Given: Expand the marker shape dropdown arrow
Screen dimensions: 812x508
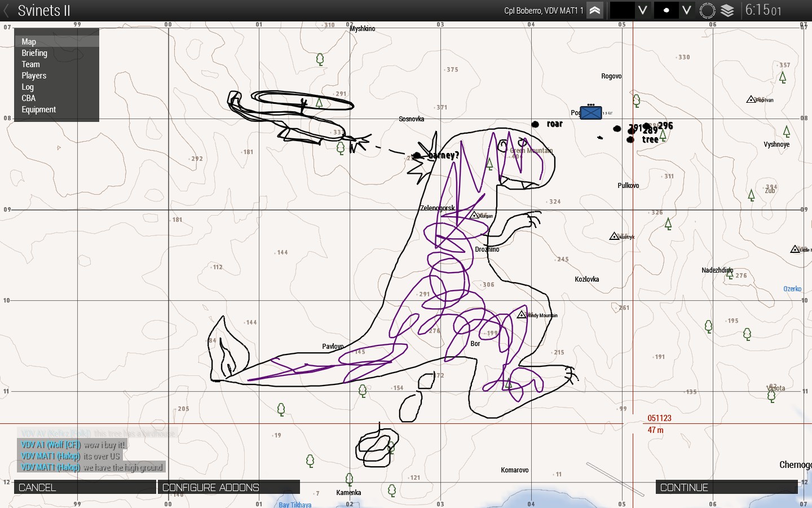Looking at the screenshot, I should click(687, 11).
